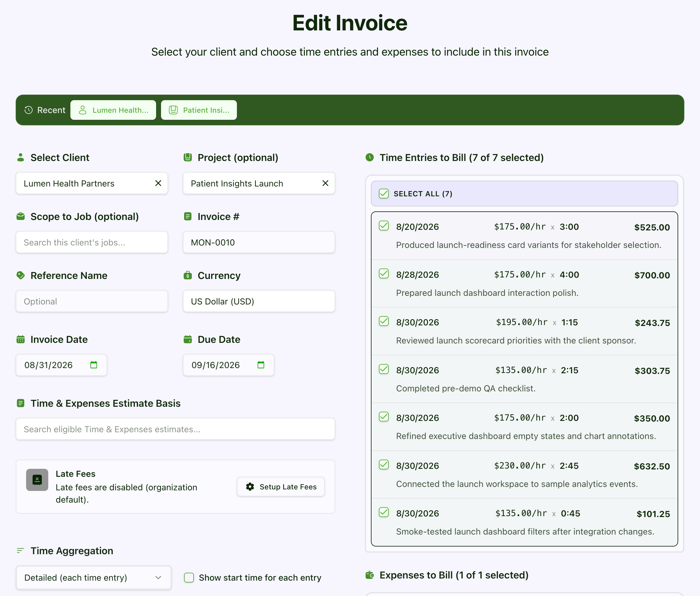Click the Edit Invoice page heading
Viewport: 700px width, 596px height.
tap(350, 23)
